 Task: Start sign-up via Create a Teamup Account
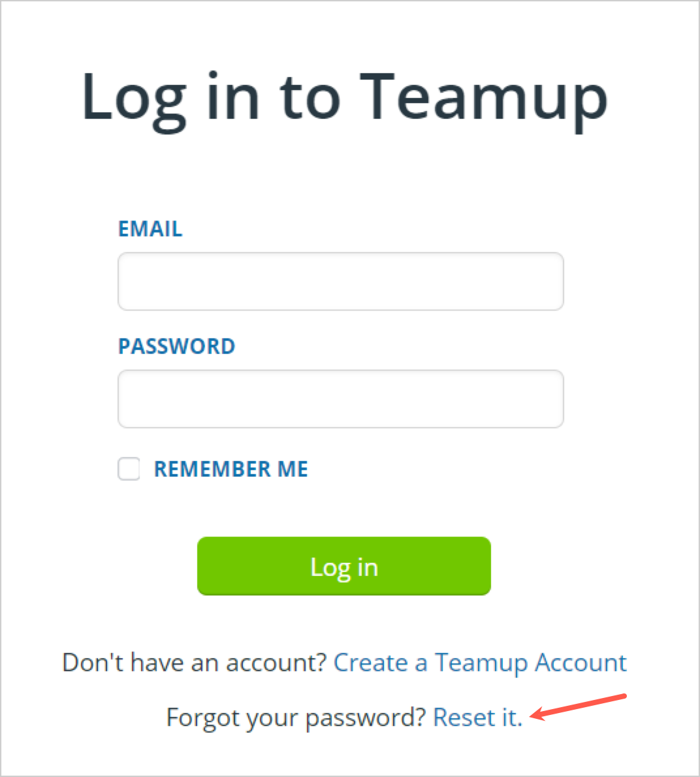[480, 663]
